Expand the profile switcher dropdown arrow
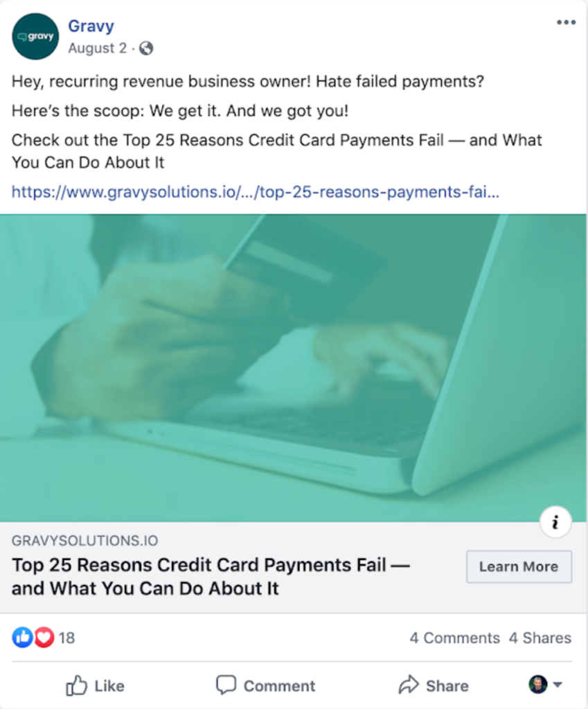This screenshot has height=709, width=588. pyautogui.click(x=558, y=685)
